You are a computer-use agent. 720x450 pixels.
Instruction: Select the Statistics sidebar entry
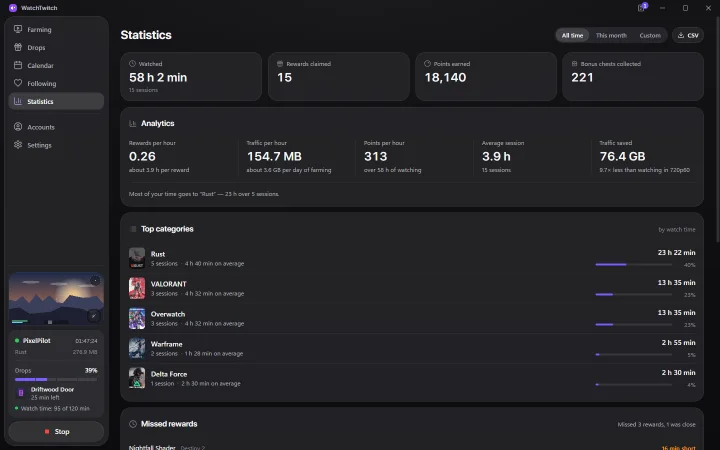[x=56, y=101]
